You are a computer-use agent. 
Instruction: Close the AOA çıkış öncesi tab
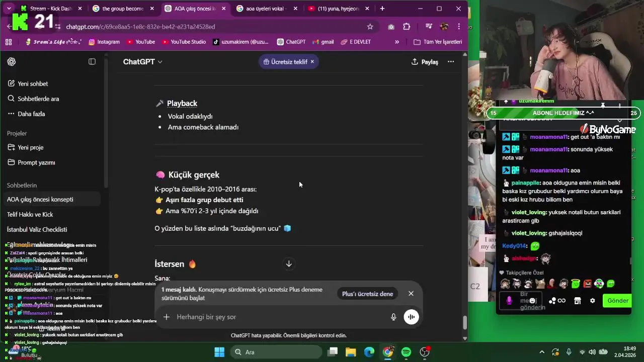[223, 9]
